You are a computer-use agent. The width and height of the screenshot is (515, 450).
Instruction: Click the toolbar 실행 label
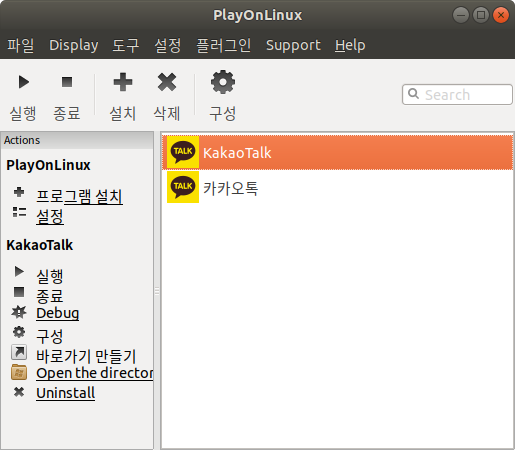[23, 113]
